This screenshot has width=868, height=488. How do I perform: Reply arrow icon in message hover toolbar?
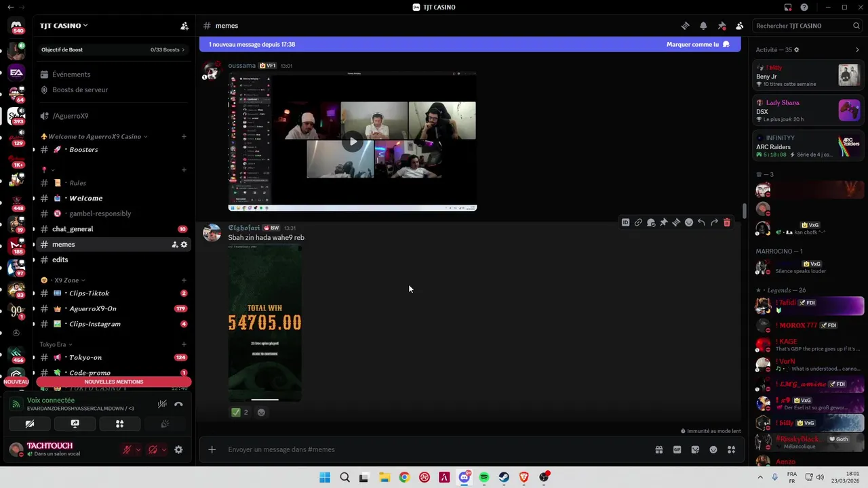point(701,222)
